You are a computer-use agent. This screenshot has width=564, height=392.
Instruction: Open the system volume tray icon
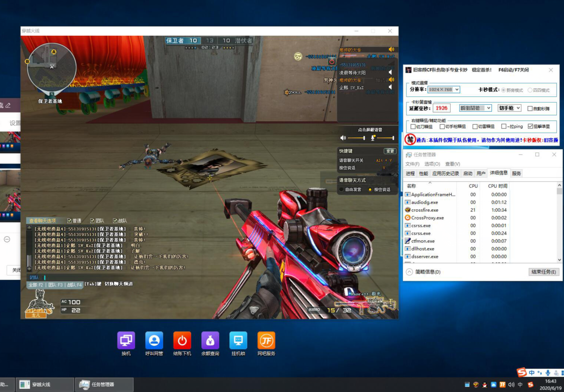tap(511, 384)
